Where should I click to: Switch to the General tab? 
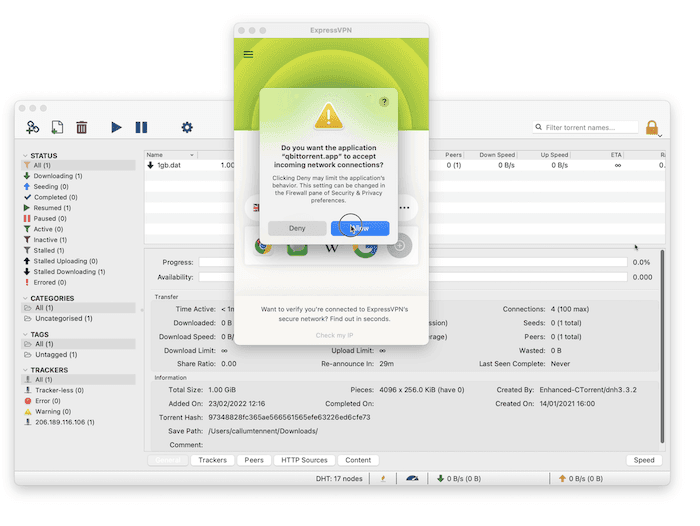point(168,460)
